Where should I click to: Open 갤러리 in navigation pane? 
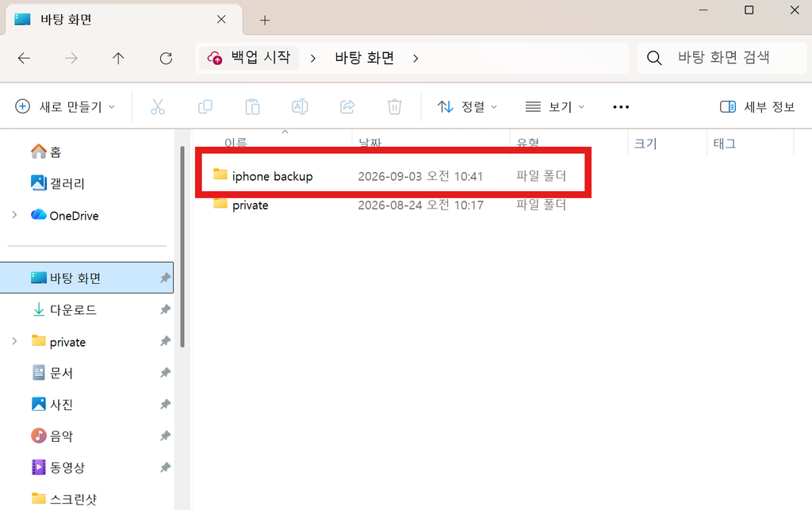[x=57, y=183]
